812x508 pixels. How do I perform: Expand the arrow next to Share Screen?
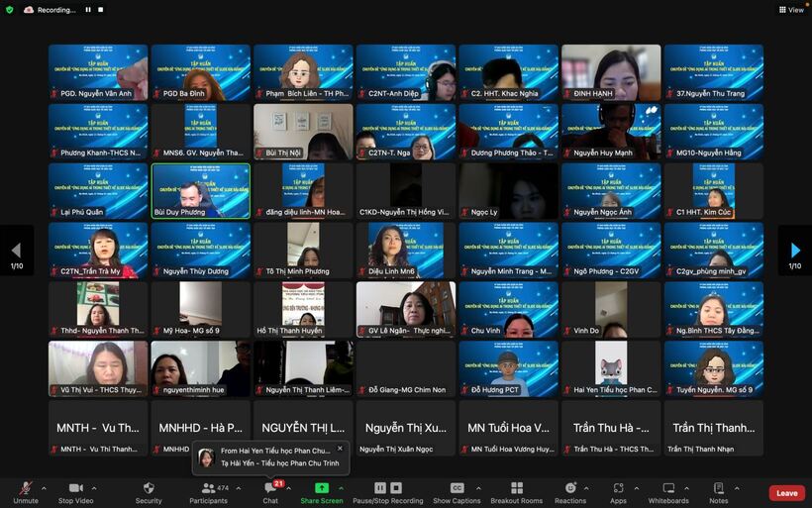click(342, 488)
